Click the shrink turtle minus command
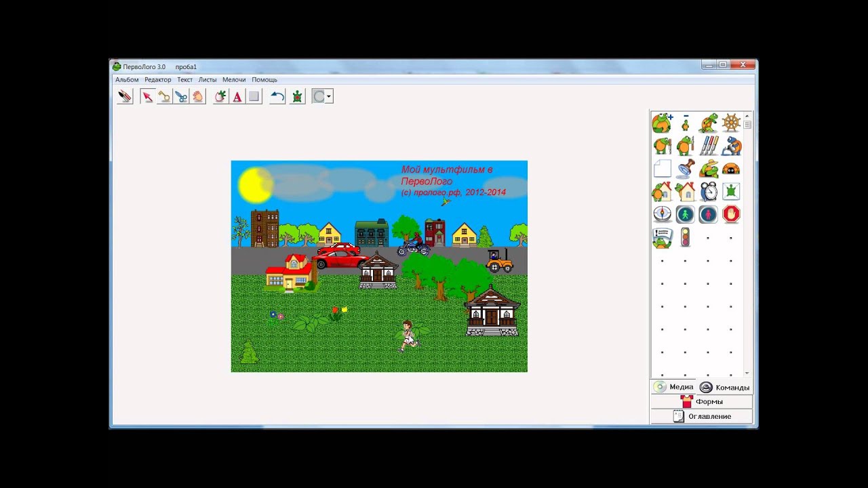The height and width of the screenshot is (488, 868). [686, 123]
